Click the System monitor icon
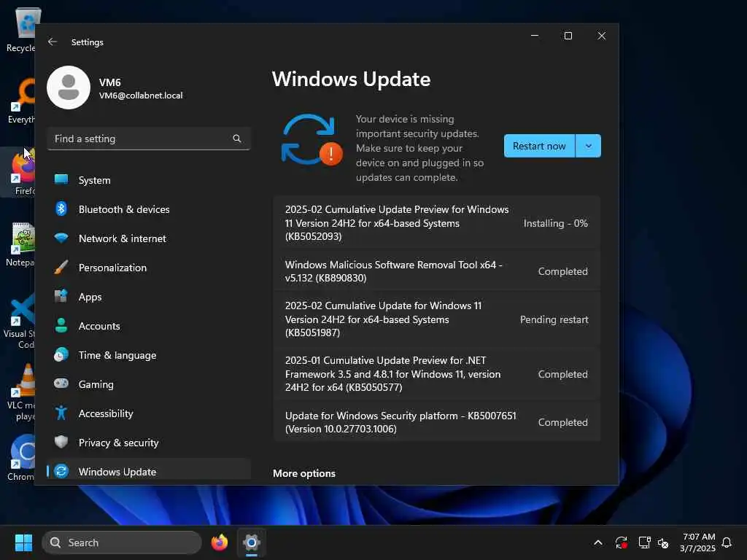This screenshot has width=747, height=560. tap(61, 179)
